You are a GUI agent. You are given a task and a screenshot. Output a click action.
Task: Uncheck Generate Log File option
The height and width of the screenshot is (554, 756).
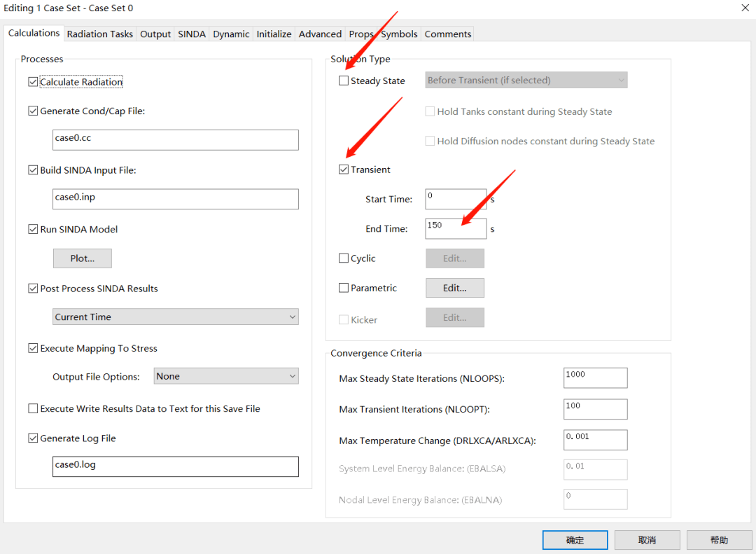(33, 438)
